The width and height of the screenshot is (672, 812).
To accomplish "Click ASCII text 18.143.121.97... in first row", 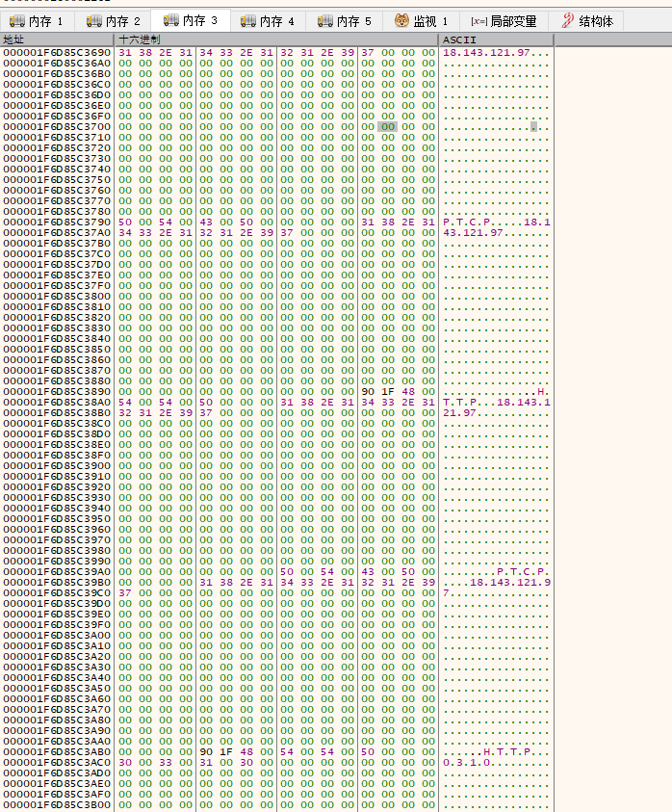I will (496, 53).
